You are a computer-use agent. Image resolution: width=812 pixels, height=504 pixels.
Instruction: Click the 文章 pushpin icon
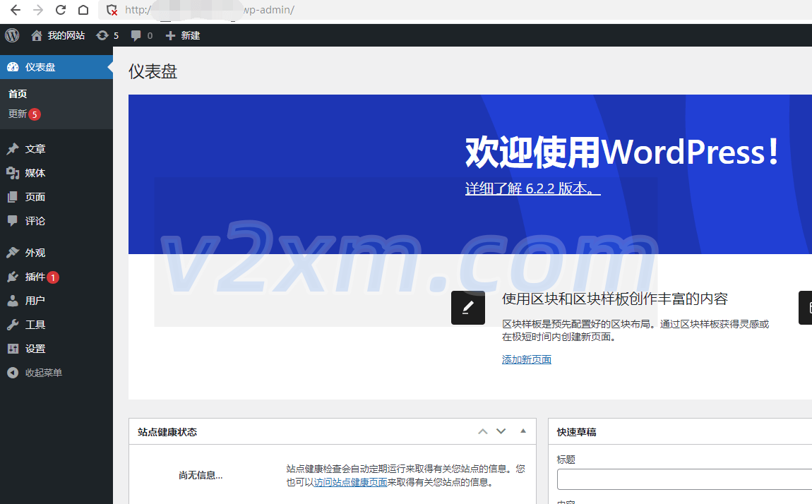(x=13, y=149)
